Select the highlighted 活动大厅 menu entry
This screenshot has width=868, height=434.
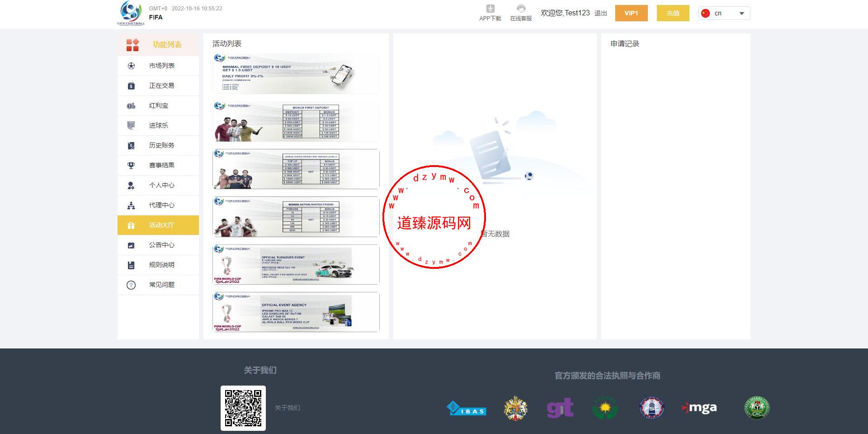pos(158,225)
